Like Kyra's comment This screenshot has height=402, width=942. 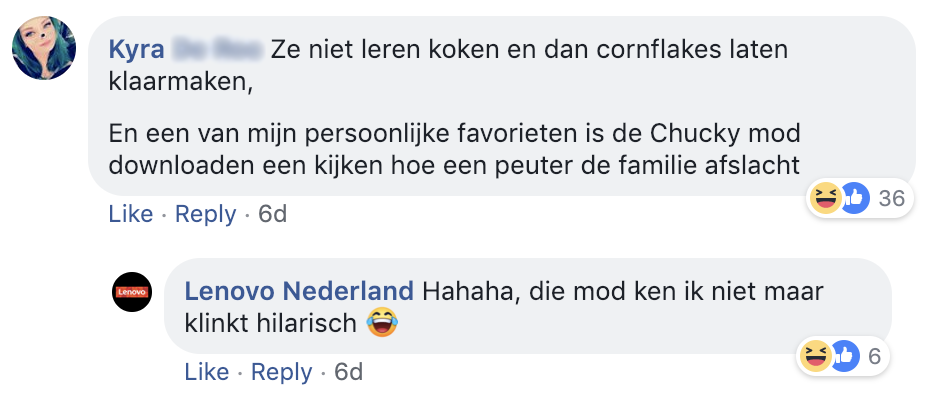130,214
